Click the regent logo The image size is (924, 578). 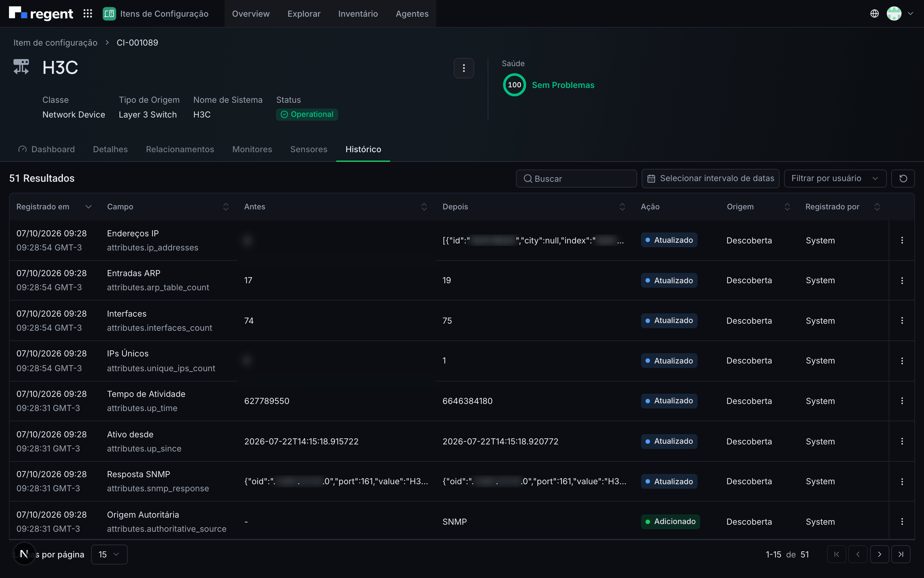pyautogui.click(x=41, y=14)
